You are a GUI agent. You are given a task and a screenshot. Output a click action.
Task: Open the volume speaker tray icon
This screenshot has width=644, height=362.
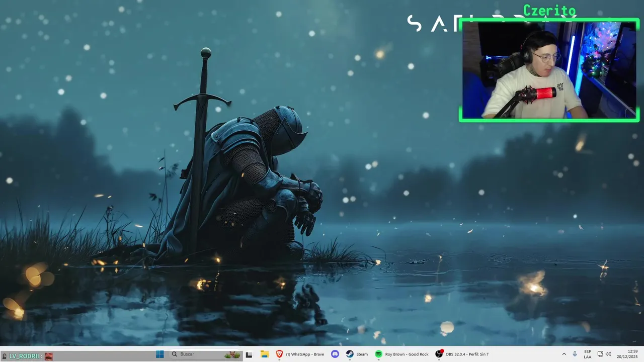coord(608,354)
